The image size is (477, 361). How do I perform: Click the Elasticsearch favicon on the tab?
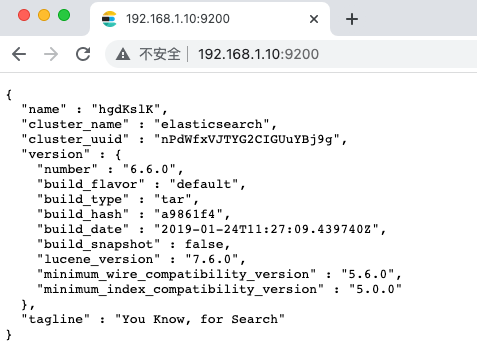[x=109, y=19]
